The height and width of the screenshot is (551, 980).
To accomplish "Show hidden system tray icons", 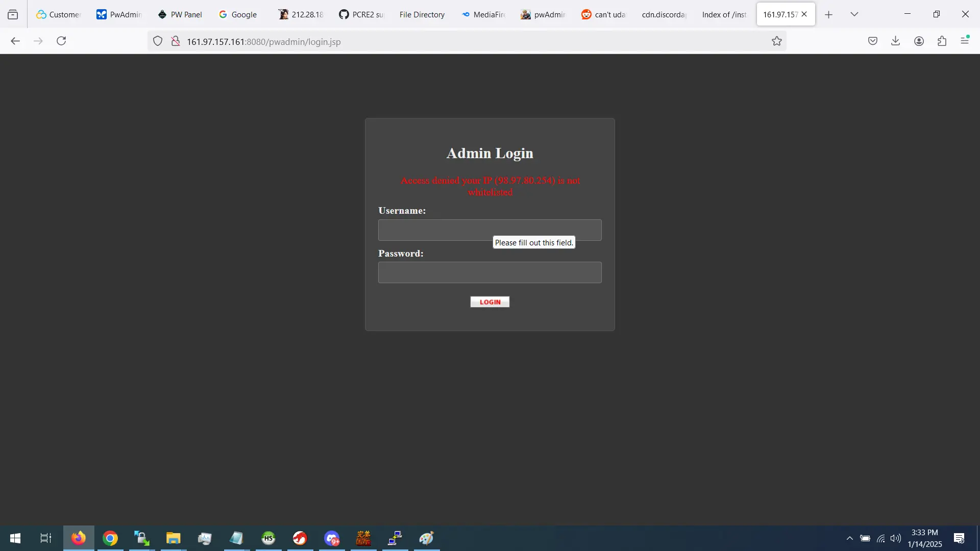I will [x=850, y=538].
